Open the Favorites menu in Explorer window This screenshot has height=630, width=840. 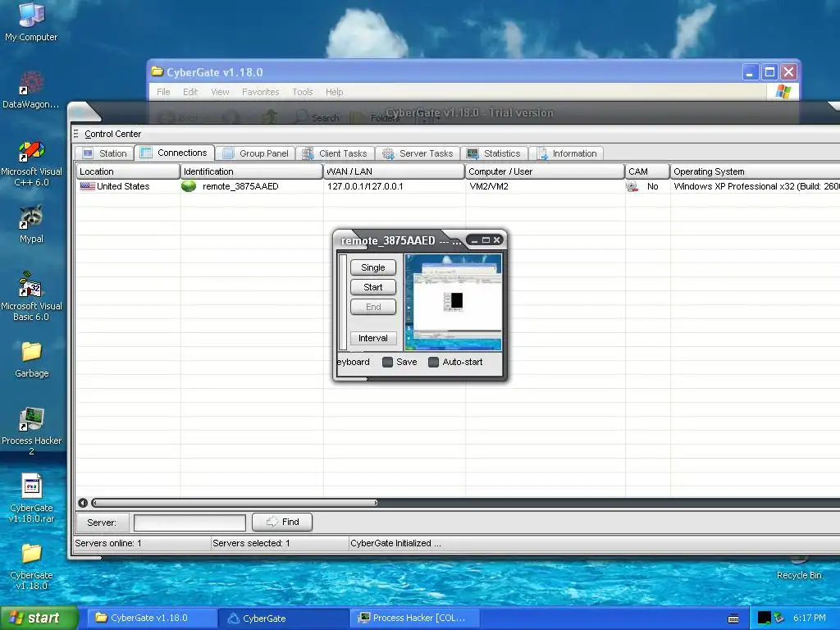pos(260,92)
